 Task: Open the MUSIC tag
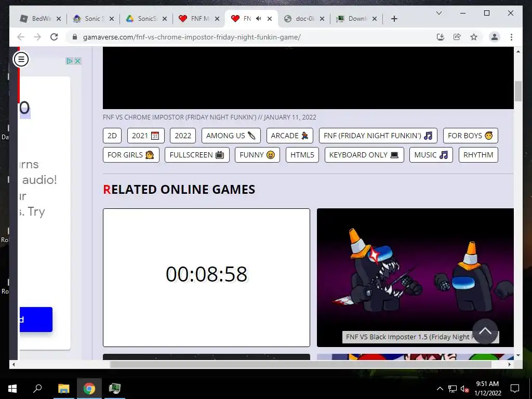tap(431, 155)
